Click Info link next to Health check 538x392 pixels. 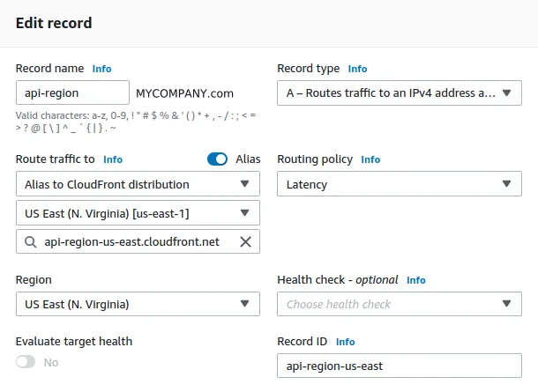pyautogui.click(x=415, y=280)
